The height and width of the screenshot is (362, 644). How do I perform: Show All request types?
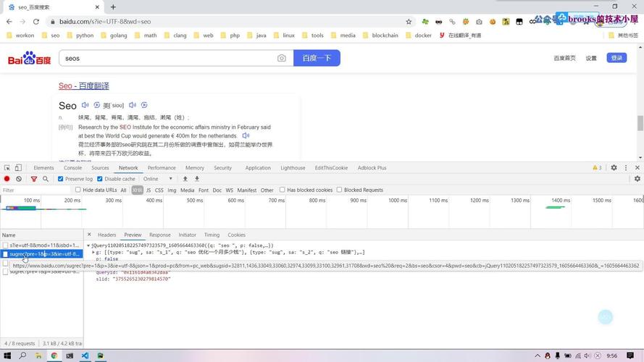tap(123, 190)
